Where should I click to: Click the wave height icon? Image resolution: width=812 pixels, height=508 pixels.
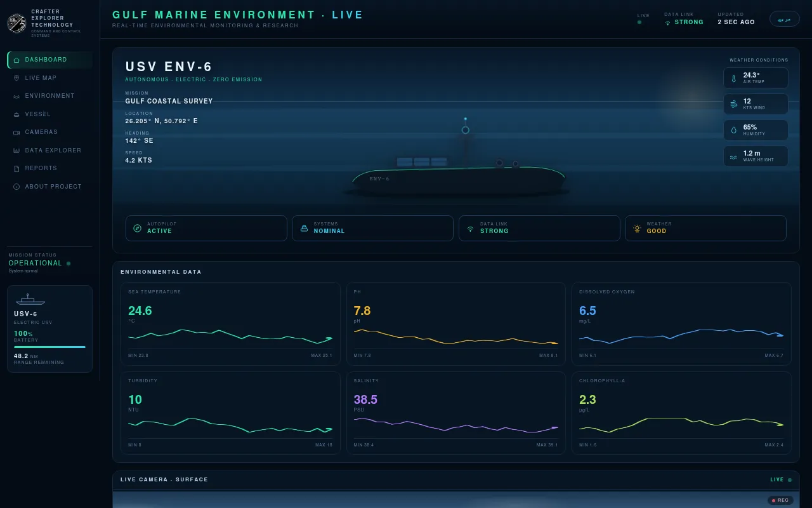point(733,157)
